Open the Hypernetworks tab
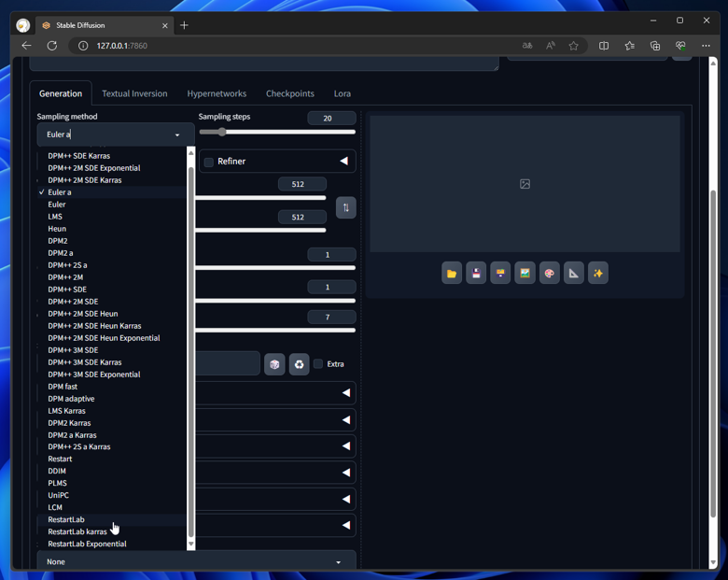The height and width of the screenshot is (580, 728). click(x=217, y=93)
